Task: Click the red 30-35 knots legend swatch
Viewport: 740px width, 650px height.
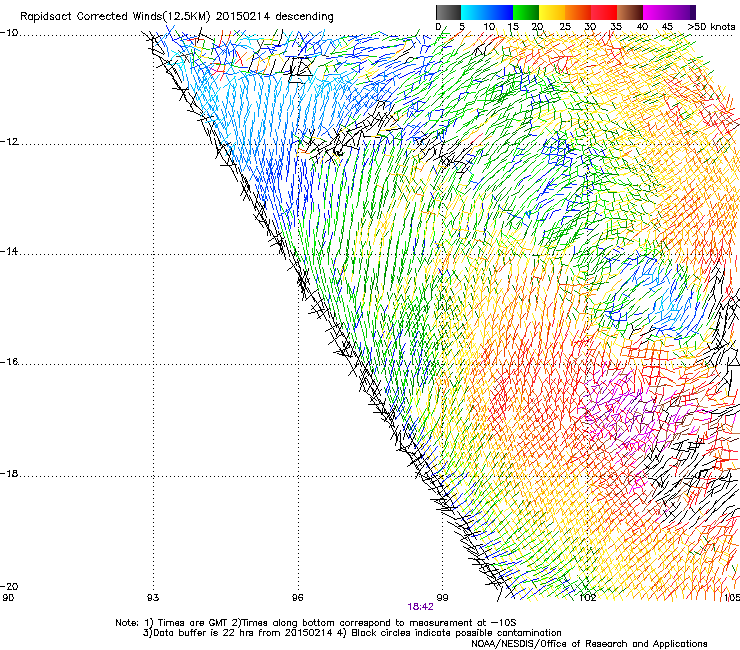Action: point(604,12)
